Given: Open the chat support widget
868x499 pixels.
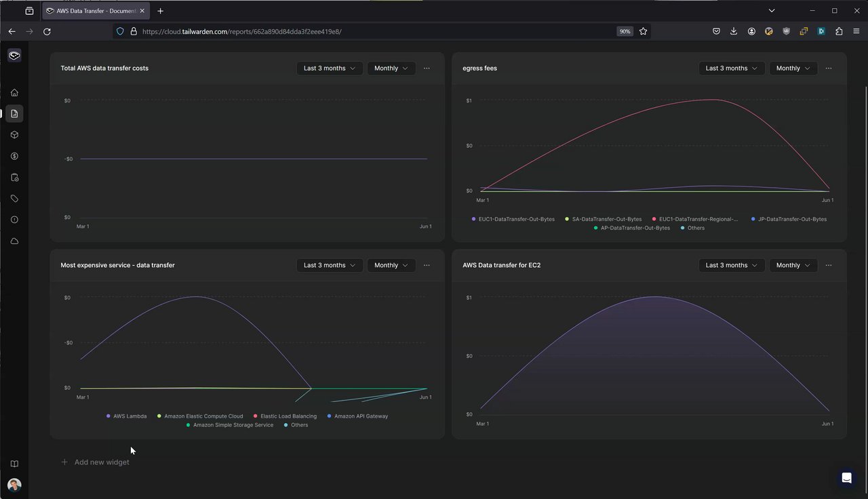Looking at the screenshot, I should pyautogui.click(x=846, y=477).
